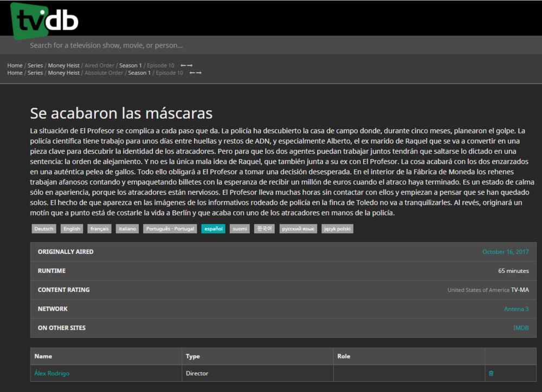Click the TVDB logo
Screen dimensions: 542x392
pyautogui.click(x=43, y=18)
